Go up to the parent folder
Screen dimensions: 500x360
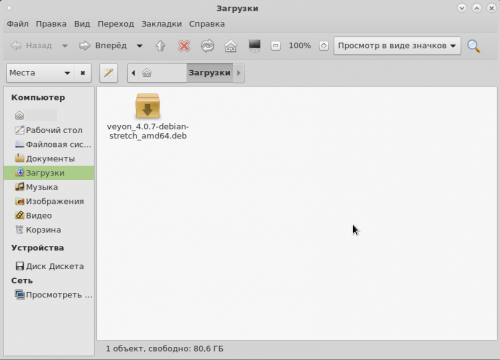[160, 46]
